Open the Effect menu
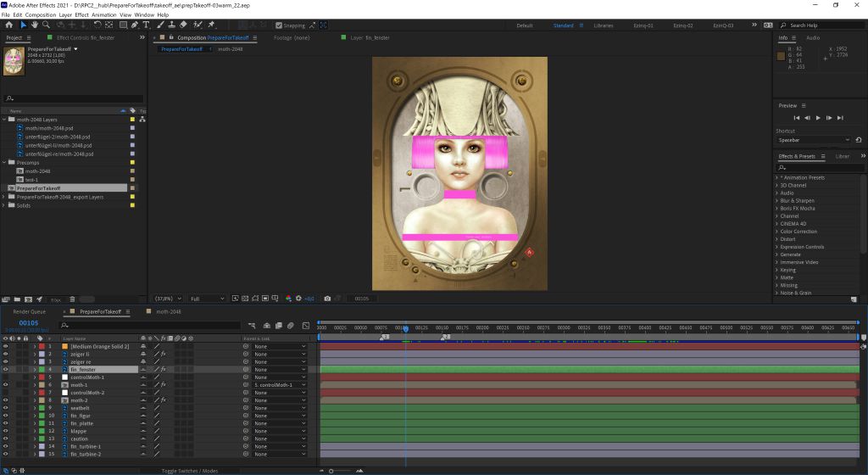Viewport: 868px width, 475px height. pyautogui.click(x=81, y=15)
